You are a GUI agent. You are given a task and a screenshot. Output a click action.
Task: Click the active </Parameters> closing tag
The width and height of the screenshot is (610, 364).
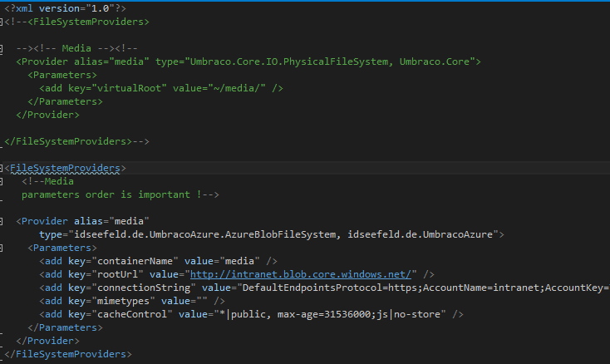65,327
